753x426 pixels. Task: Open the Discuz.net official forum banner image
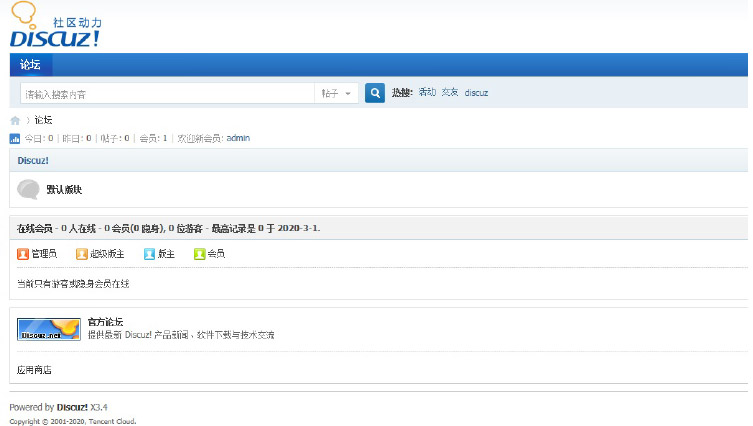coord(49,328)
